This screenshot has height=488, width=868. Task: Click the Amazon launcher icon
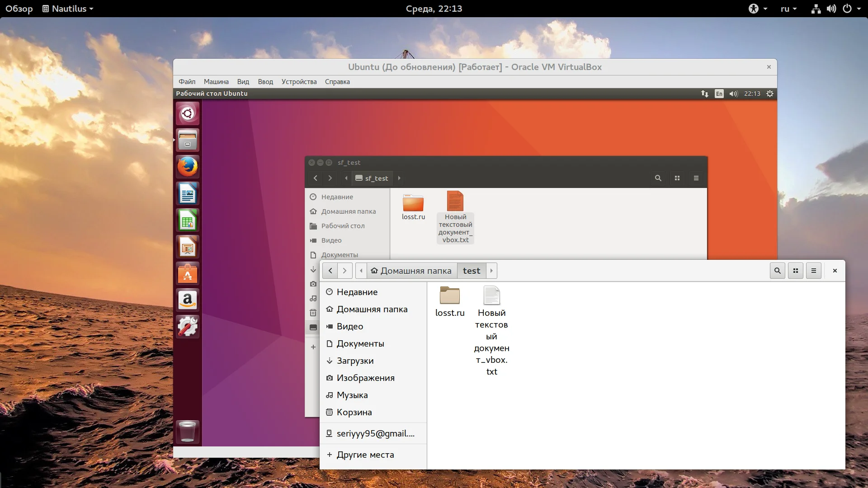pyautogui.click(x=187, y=300)
